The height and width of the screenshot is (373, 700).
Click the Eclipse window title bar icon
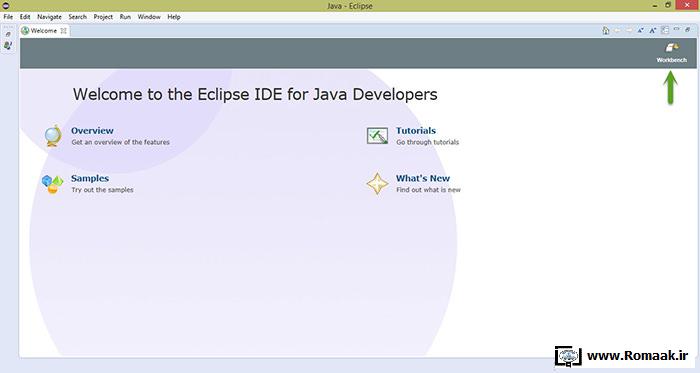[x=6, y=5]
